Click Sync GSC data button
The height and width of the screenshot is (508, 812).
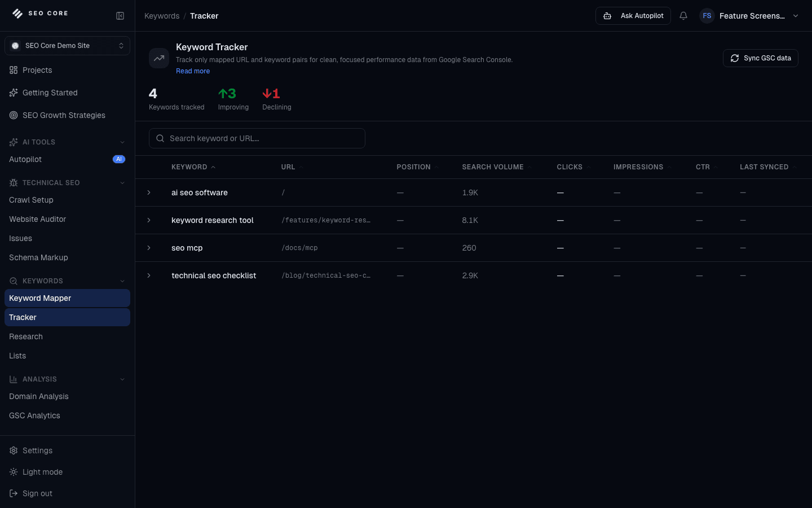click(x=761, y=58)
